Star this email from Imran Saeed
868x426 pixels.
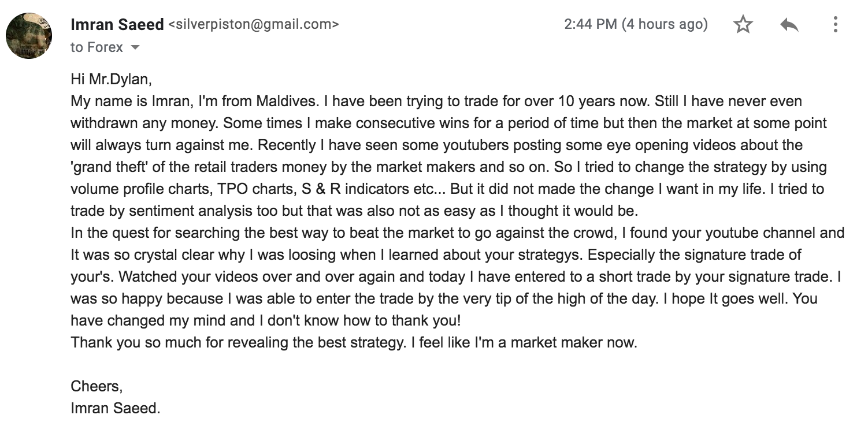click(743, 25)
